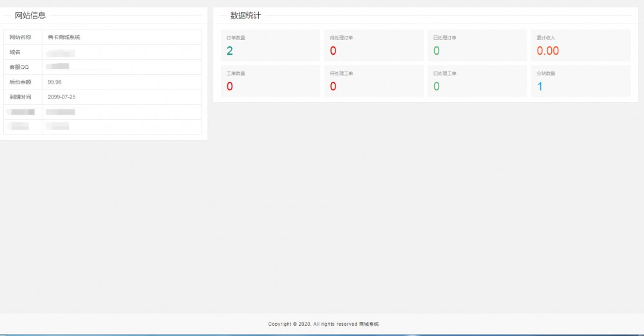
Task: Open the 待处理订单 card
Action: (373, 46)
